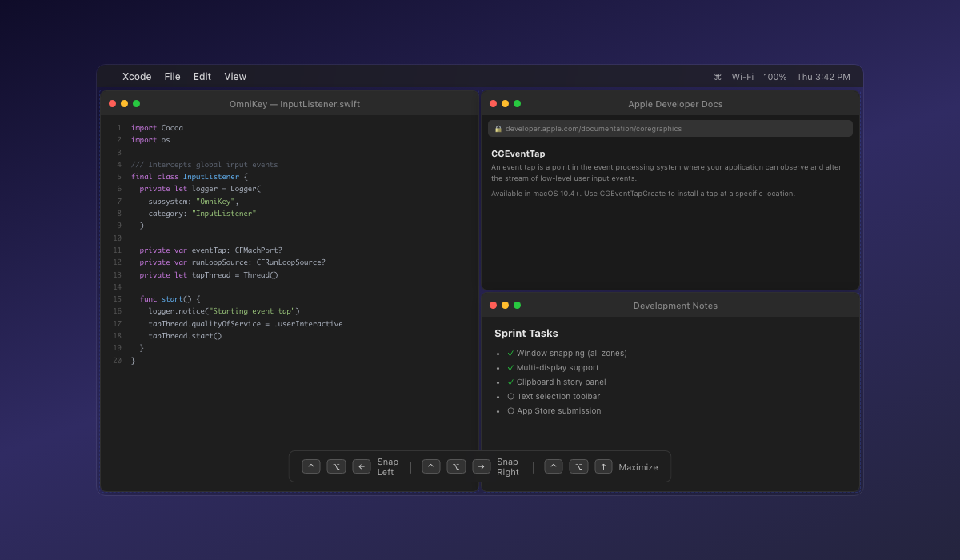Click the Option key icon in Snap Left group
The height and width of the screenshot is (560, 960).
[x=336, y=466]
